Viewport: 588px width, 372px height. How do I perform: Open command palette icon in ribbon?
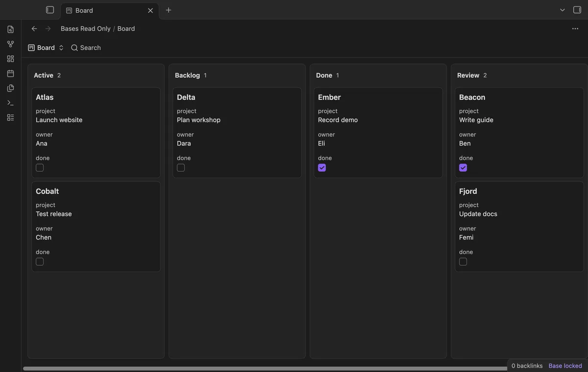coord(11,103)
